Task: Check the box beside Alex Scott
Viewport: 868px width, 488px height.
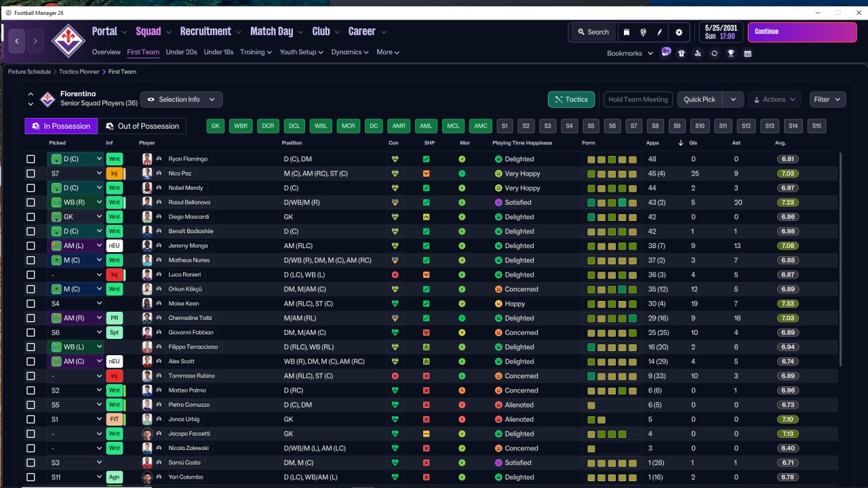Action: click(x=31, y=361)
